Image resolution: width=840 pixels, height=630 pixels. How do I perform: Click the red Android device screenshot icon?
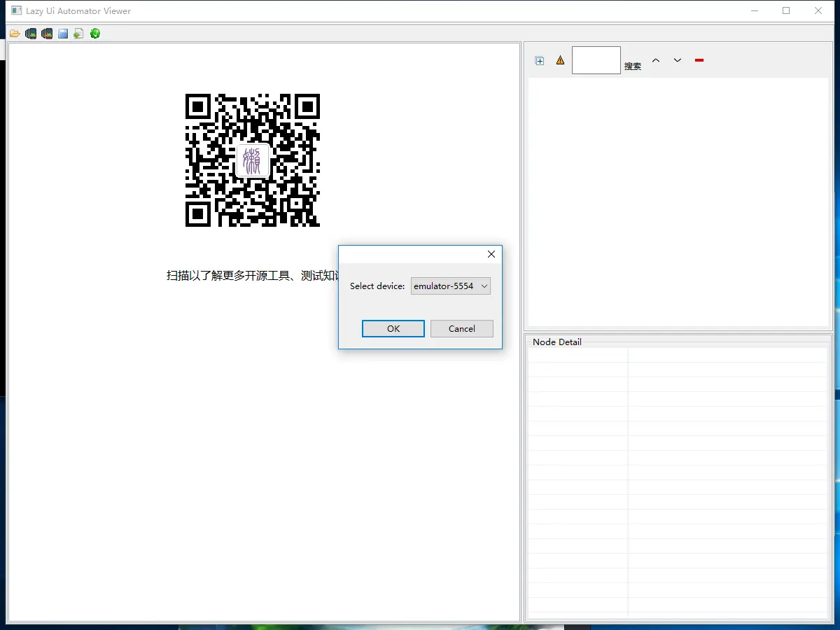click(47, 34)
